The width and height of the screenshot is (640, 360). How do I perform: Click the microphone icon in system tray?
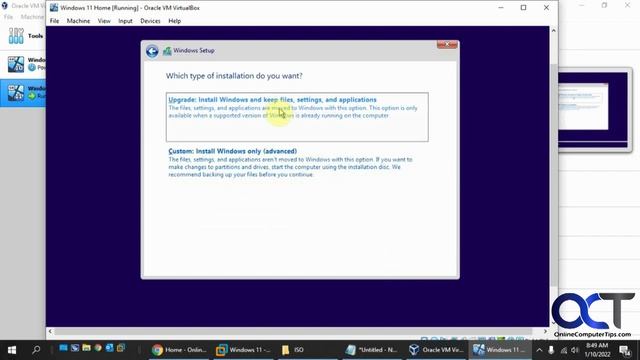(551, 350)
